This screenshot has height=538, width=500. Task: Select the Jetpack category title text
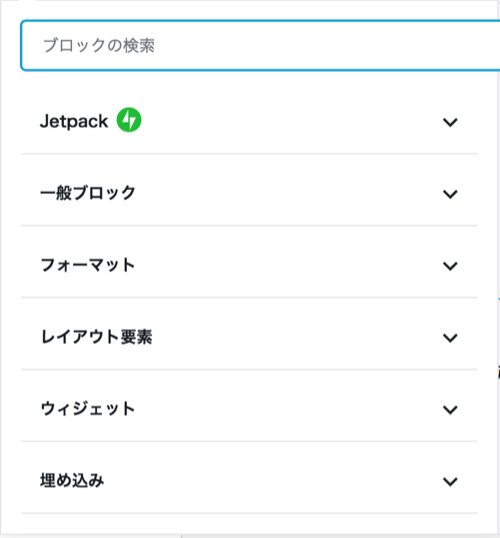coord(74,121)
